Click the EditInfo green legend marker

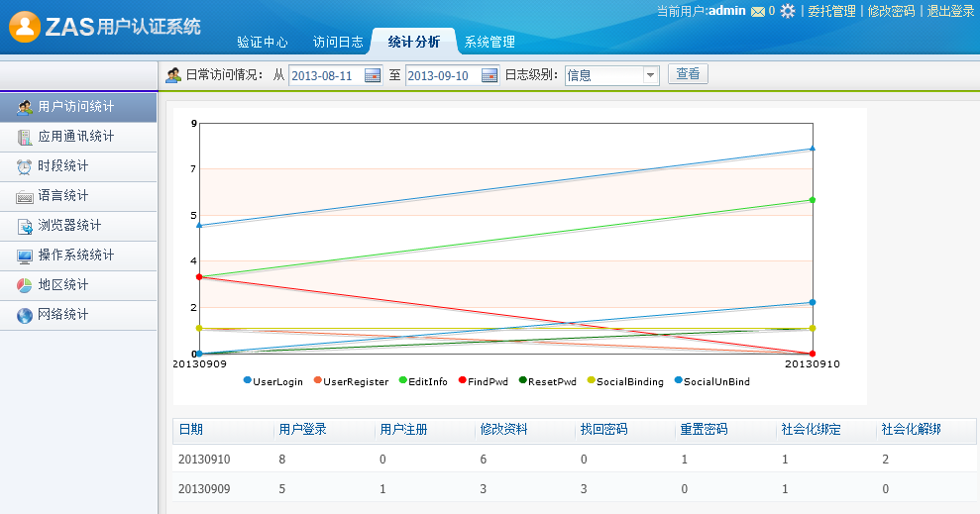click(402, 381)
